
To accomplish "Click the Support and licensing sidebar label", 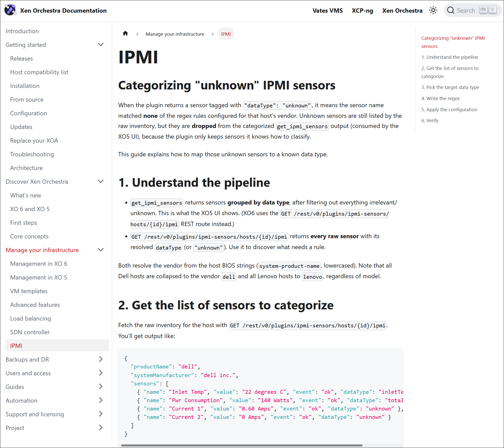I will pos(35,414).
